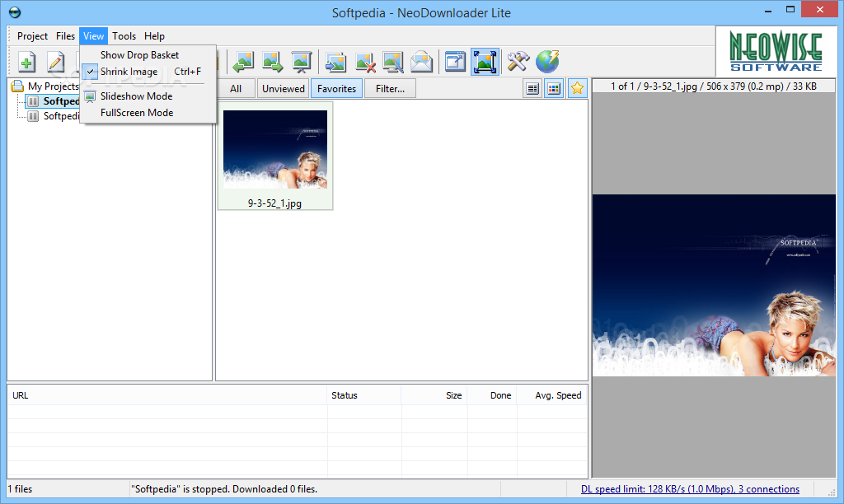Sort downloads by Avg. Speed column
Image resolution: width=844 pixels, height=504 pixels.
551,395
